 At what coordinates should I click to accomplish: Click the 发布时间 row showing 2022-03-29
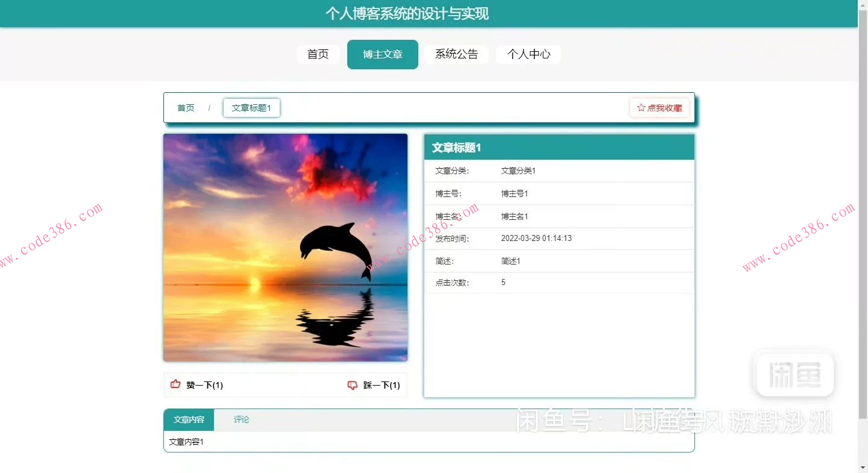pyautogui.click(x=536, y=238)
